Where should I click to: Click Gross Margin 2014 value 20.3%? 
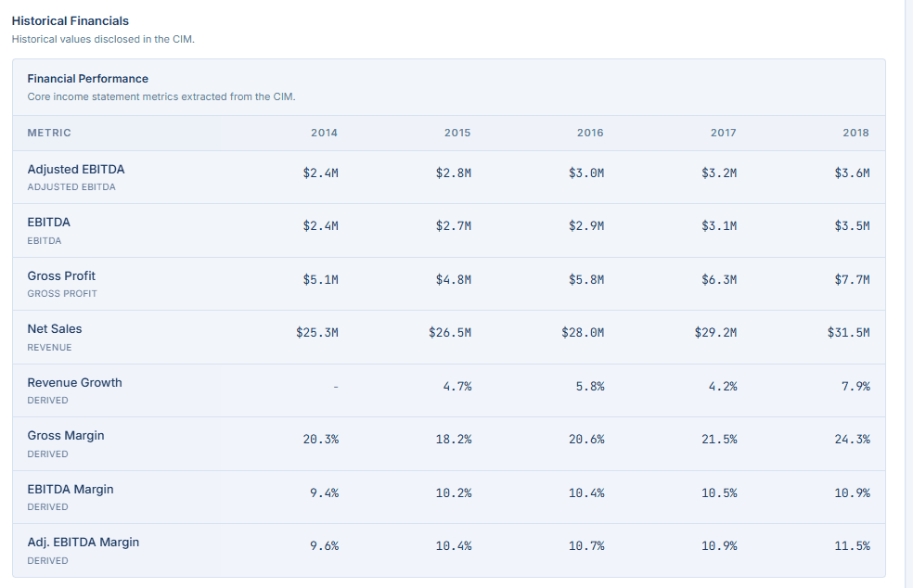320,439
